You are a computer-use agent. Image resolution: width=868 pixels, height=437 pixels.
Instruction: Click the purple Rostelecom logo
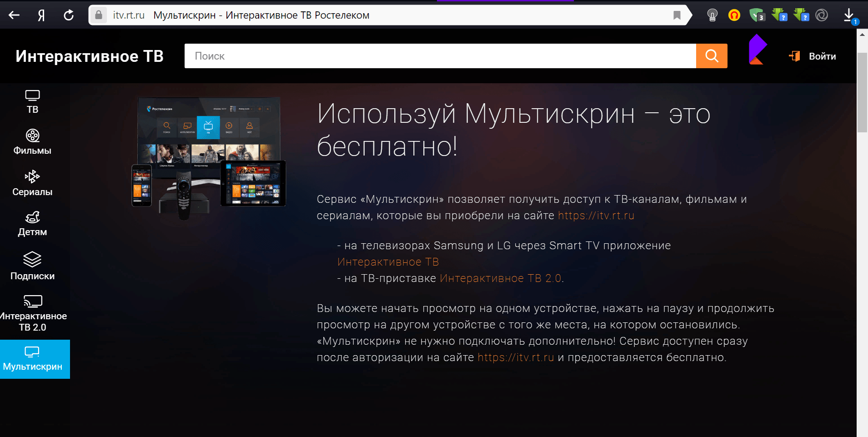click(x=758, y=50)
